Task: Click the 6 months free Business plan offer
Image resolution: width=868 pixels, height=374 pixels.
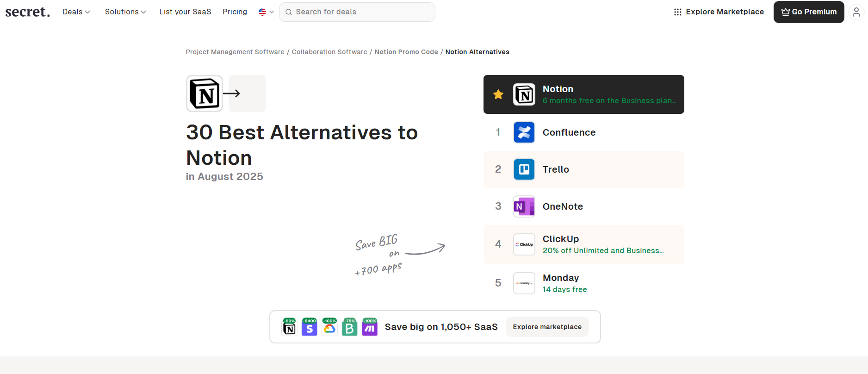Action: tap(610, 101)
